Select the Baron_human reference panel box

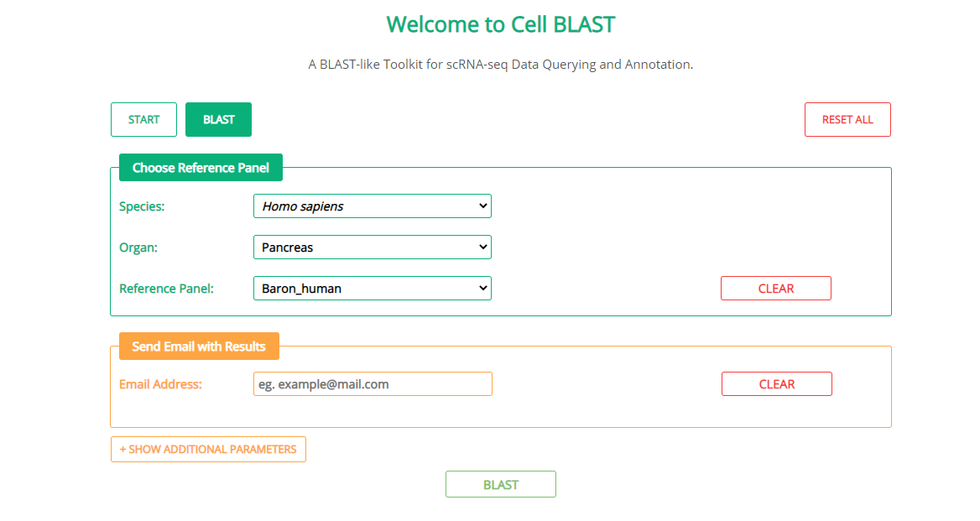pyautogui.click(x=373, y=288)
